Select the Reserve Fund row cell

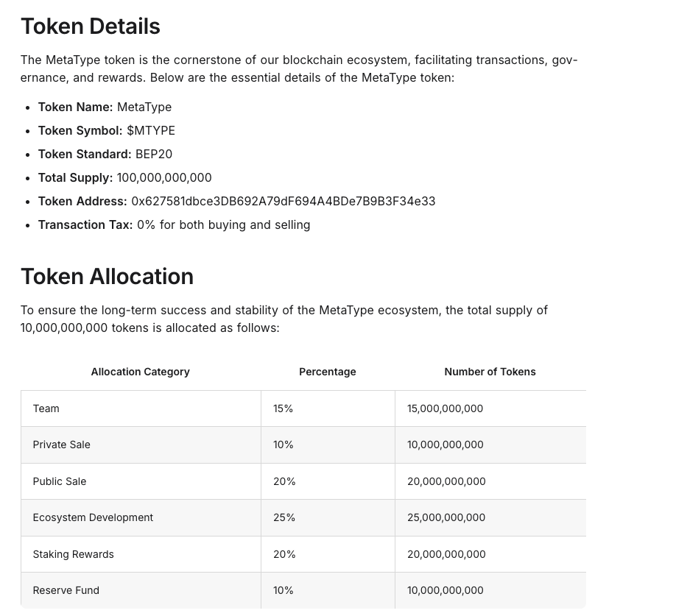tap(66, 590)
